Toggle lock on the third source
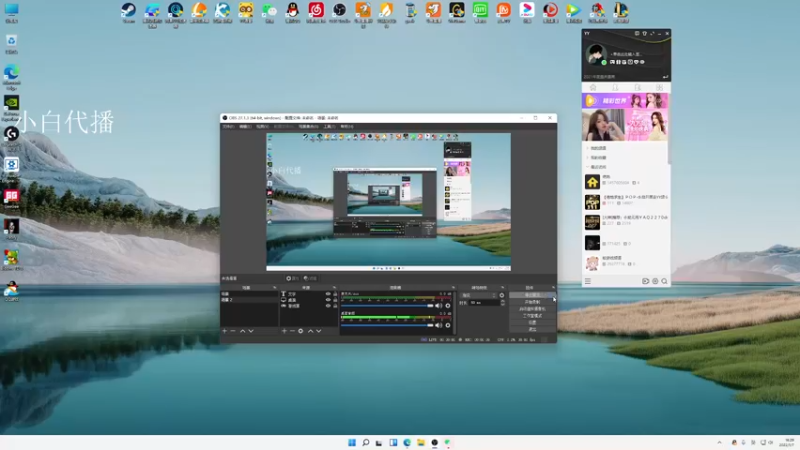Viewport: 800px width, 450px height. tap(335, 306)
